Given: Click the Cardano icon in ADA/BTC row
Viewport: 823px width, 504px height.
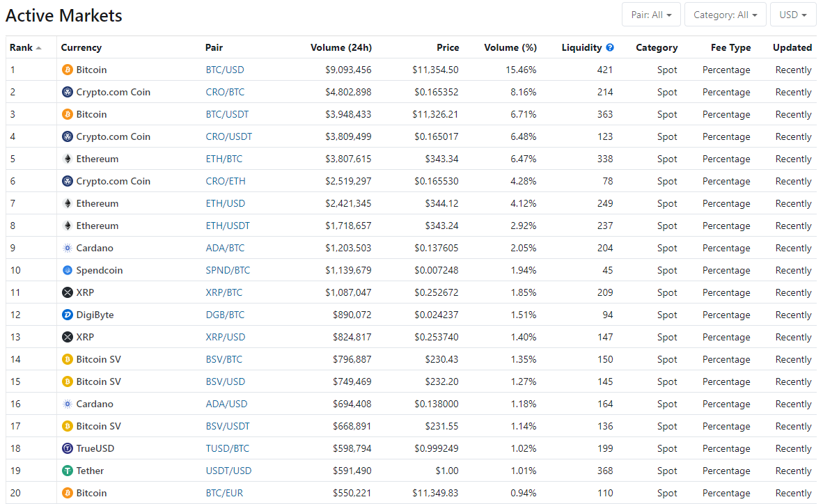Looking at the screenshot, I should point(67,248).
